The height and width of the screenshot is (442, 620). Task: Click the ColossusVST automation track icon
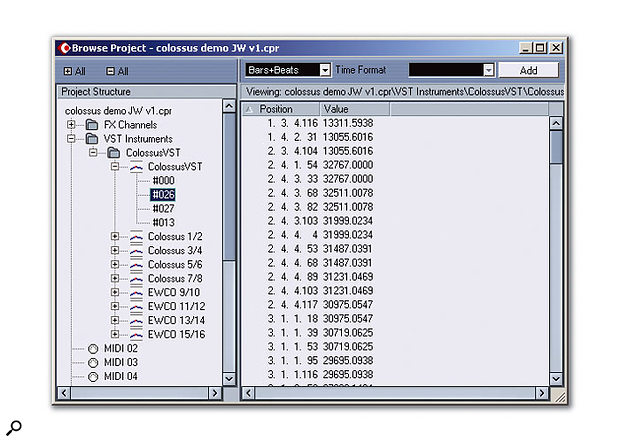pos(136,167)
